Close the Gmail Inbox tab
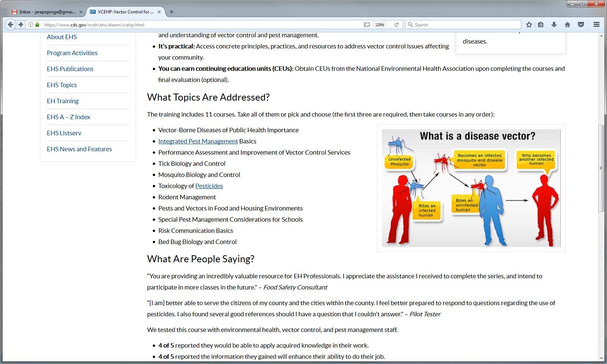Screen dimensions: 607x364 [81, 12]
